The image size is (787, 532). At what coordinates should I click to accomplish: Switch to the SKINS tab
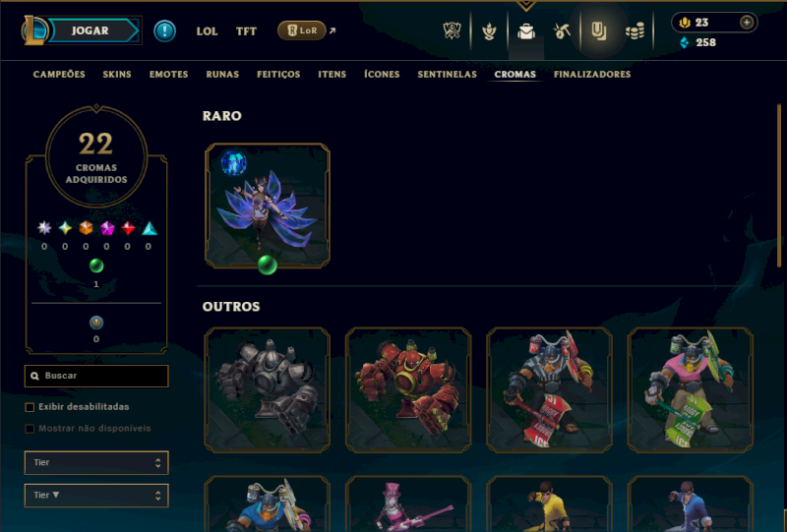pyautogui.click(x=117, y=75)
